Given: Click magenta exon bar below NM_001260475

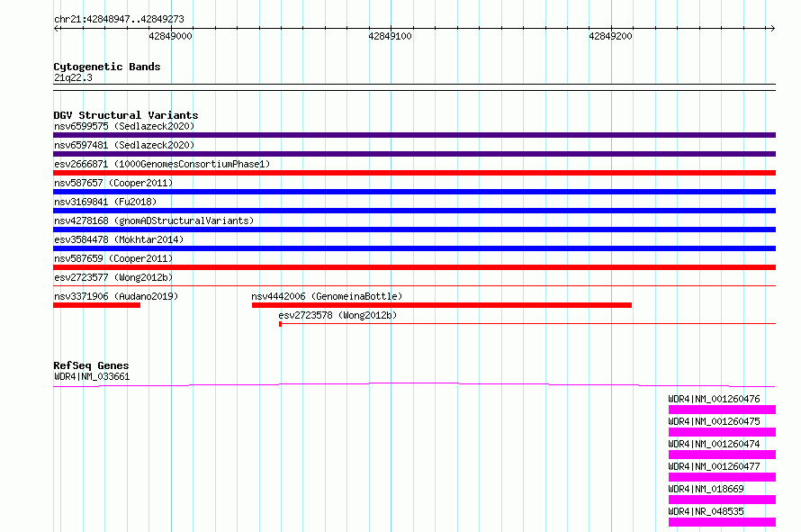Looking at the screenshot, I should coord(722,432).
